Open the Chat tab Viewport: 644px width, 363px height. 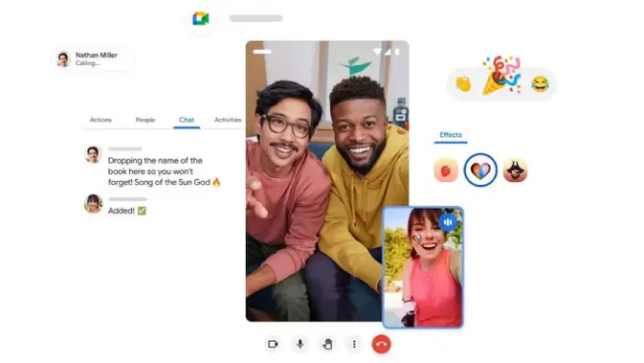tap(187, 120)
